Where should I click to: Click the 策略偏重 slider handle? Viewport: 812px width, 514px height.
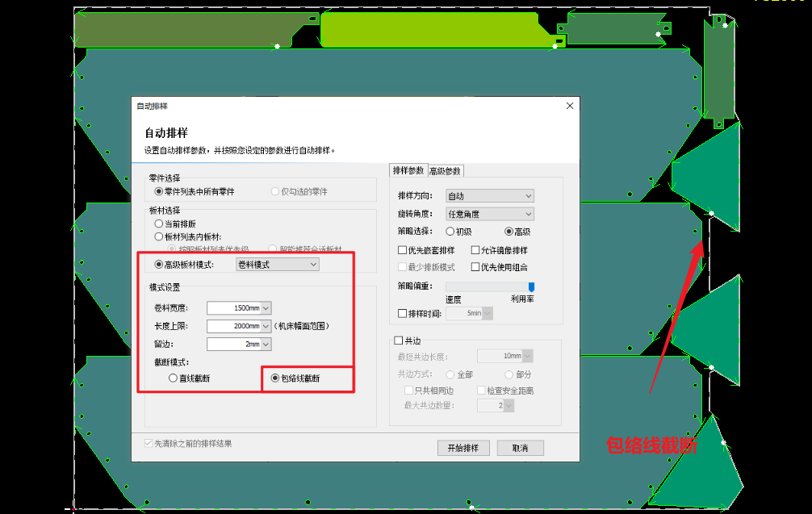pyautogui.click(x=531, y=286)
